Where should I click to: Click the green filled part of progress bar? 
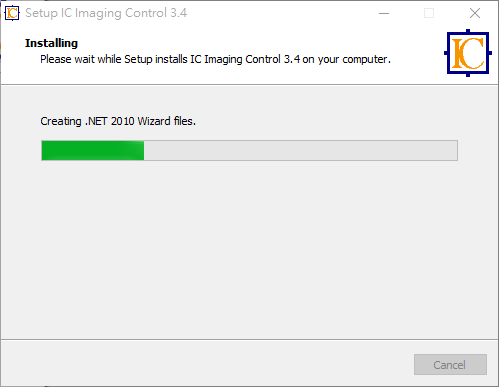(93, 151)
